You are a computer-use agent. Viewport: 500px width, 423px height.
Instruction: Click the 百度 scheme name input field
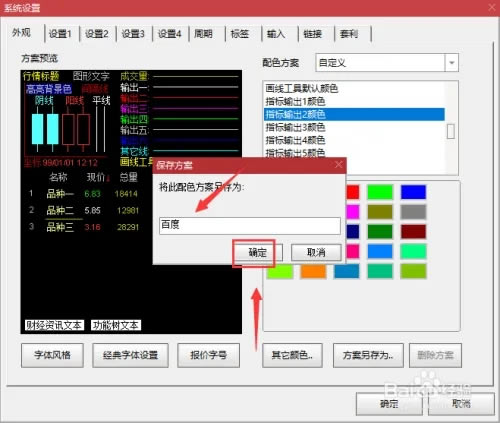[x=250, y=226]
